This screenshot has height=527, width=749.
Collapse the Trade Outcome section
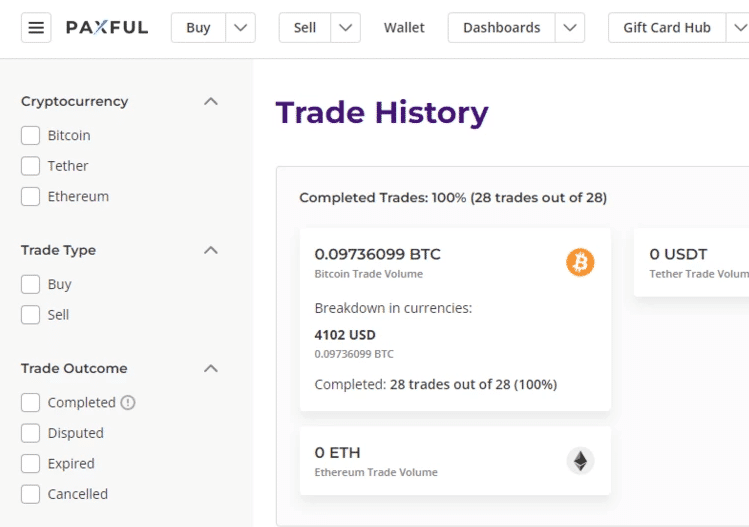coord(210,368)
